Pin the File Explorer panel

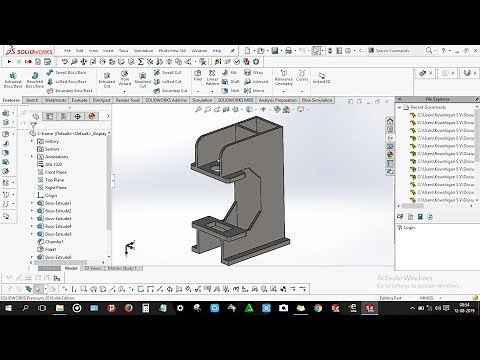[477, 99]
